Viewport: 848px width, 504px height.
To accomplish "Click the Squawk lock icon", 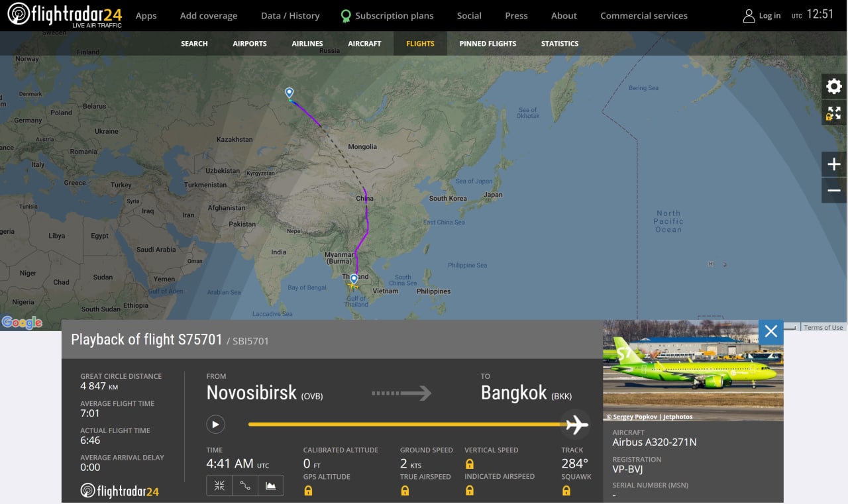I will pos(566,491).
